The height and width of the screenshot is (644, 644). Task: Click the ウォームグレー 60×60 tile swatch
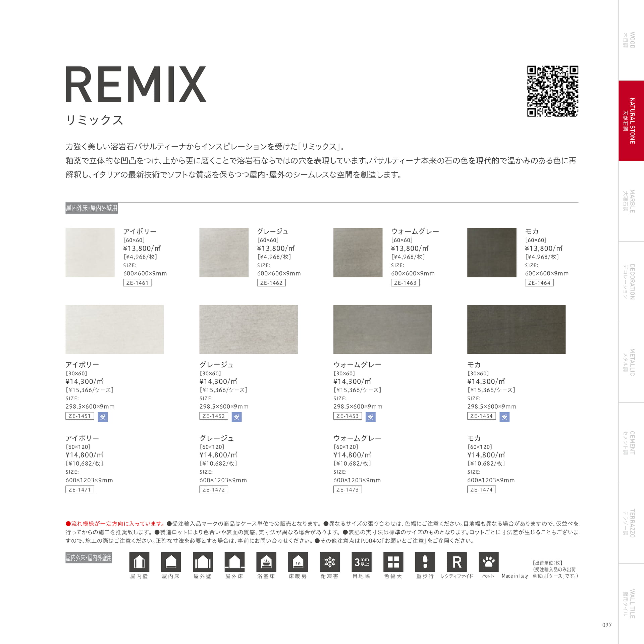tap(358, 253)
